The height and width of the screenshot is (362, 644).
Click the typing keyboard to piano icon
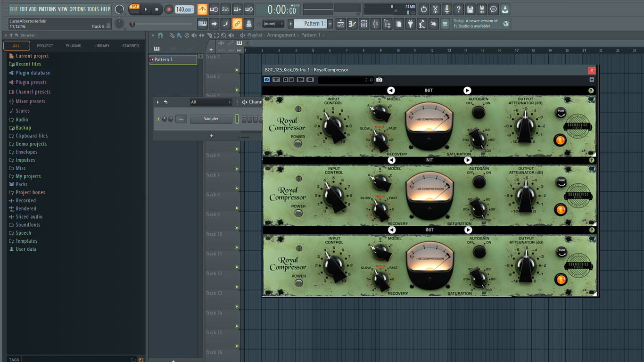tap(202, 24)
